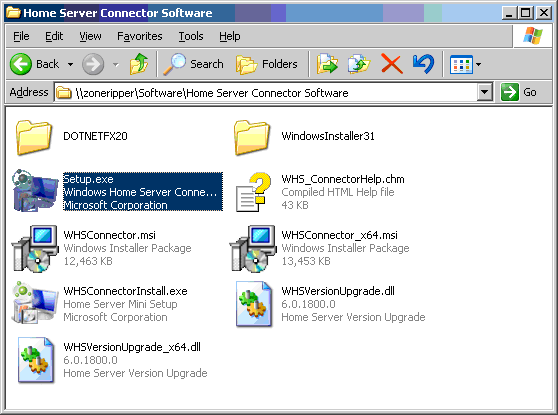Viewport: 558px width, 415px height.
Task: Select the WHS_ConnectorHelp.chm help icon
Action: [x=253, y=192]
